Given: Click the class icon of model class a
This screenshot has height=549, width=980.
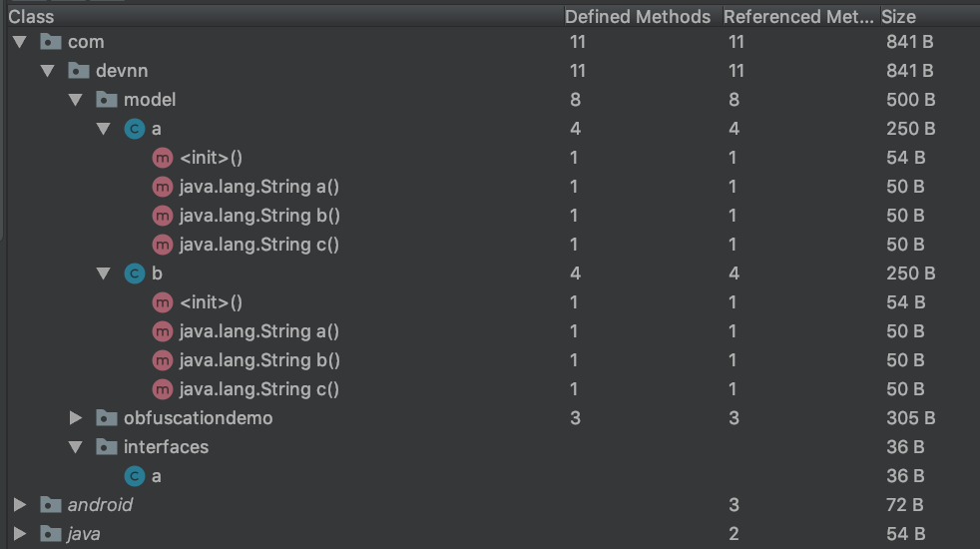Looking at the screenshot, I should (x=134, y=129).
